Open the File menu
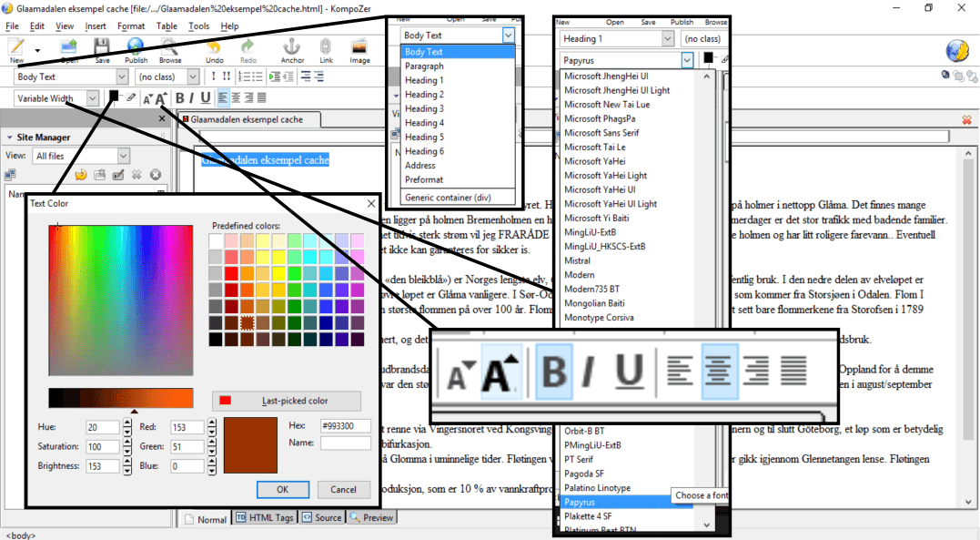The height and width of the screenshot is (540, 980). click(x=12, y=26)
